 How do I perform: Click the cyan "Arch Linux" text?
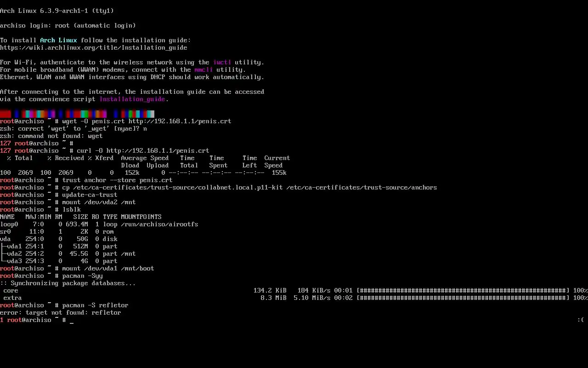point(58,40)
